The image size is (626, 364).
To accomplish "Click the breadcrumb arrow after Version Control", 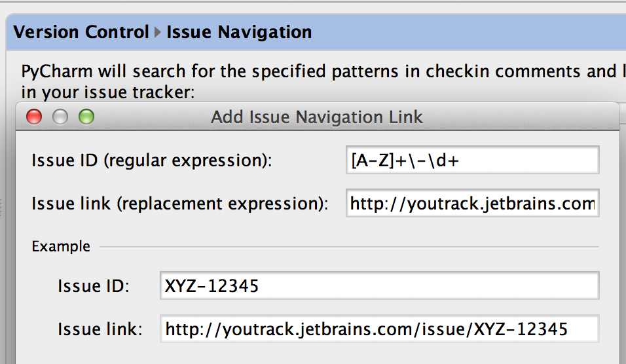I will click(158, 32).
